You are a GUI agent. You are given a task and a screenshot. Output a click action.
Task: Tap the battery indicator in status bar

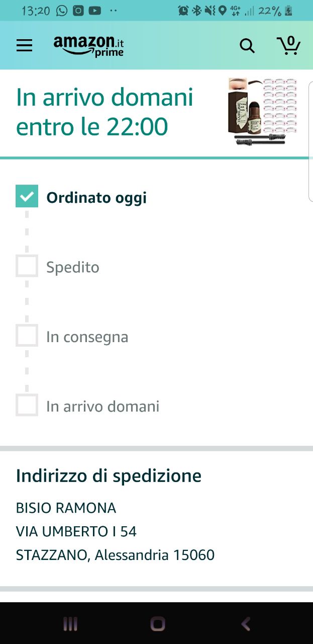pyautogui.click(x=288, y=11)
